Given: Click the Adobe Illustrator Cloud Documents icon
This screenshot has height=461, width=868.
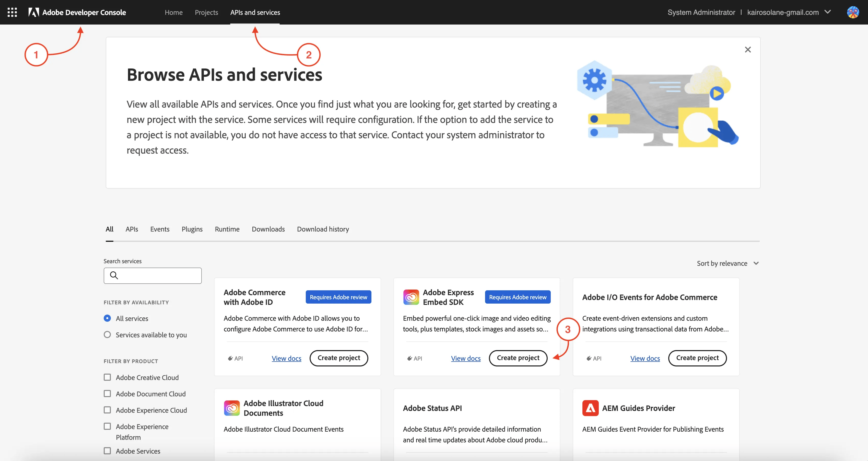Looking at the screenshot, I should pos(232,408).
